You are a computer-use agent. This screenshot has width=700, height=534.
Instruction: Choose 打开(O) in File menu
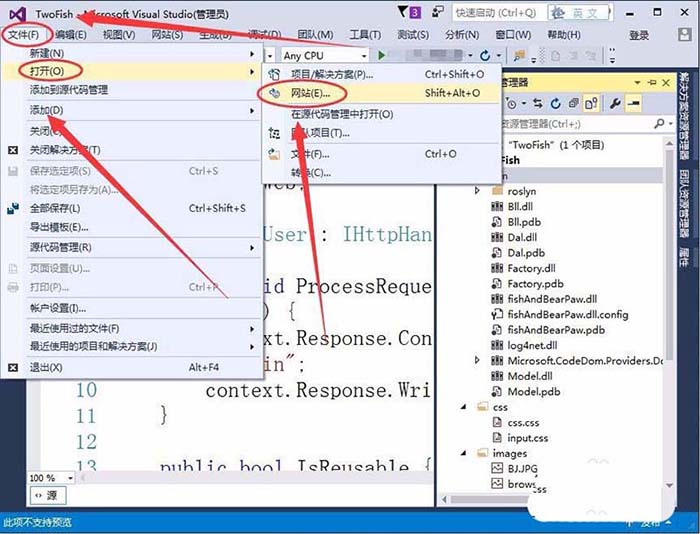[x=143, y=71]
